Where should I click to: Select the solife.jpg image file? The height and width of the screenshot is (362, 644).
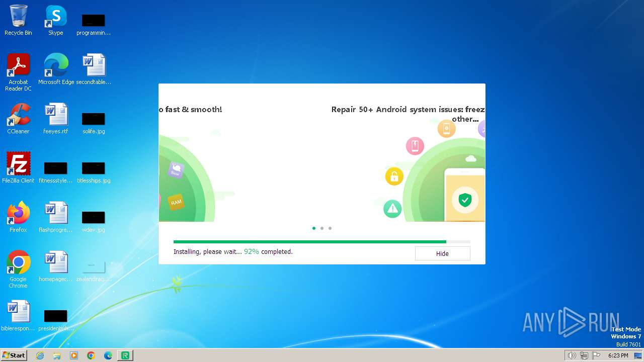(x=94, y=122)
